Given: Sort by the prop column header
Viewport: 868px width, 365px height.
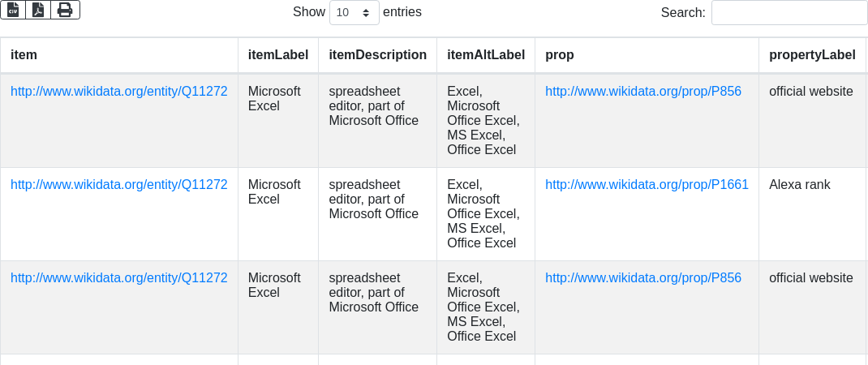Looking at the screenshot, I should coord(560,54).
